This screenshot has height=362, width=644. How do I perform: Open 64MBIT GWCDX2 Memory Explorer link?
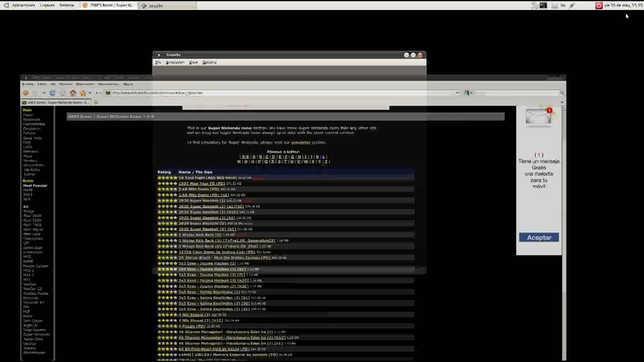click(x=228, y=354)
